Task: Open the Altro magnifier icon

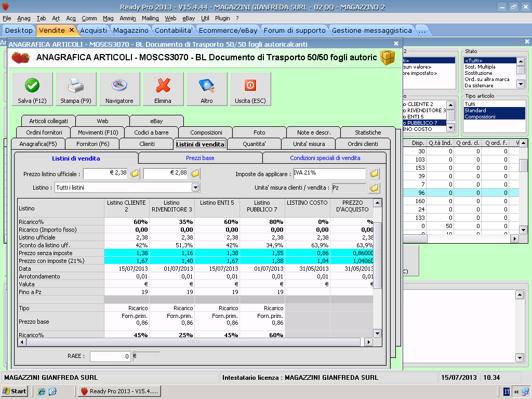Action: pos(207,86)
